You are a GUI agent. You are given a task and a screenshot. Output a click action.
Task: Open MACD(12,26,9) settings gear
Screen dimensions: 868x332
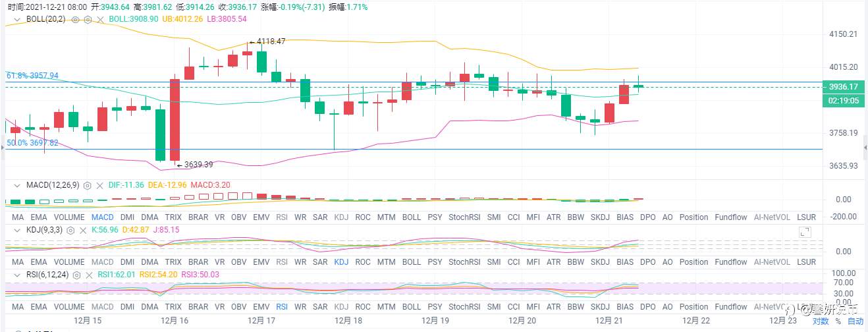coord(88,185)
